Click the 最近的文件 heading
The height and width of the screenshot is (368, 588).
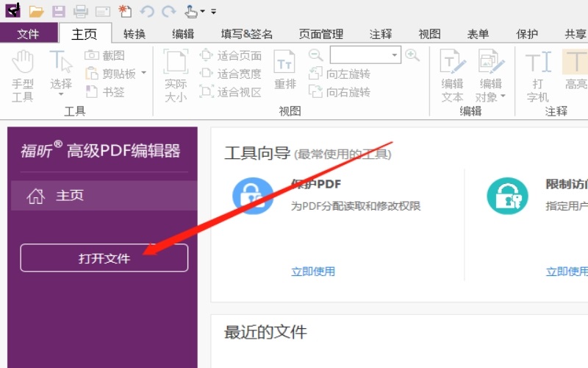click(265, 333)
